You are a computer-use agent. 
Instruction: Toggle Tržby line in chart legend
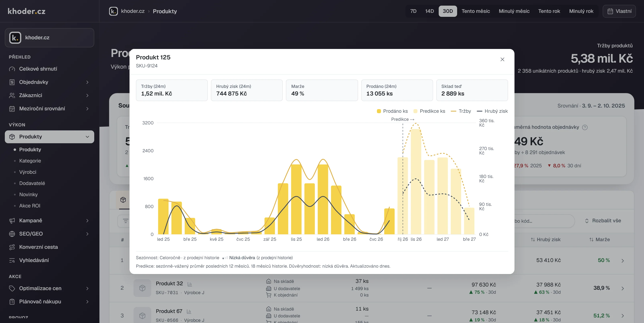461,111
